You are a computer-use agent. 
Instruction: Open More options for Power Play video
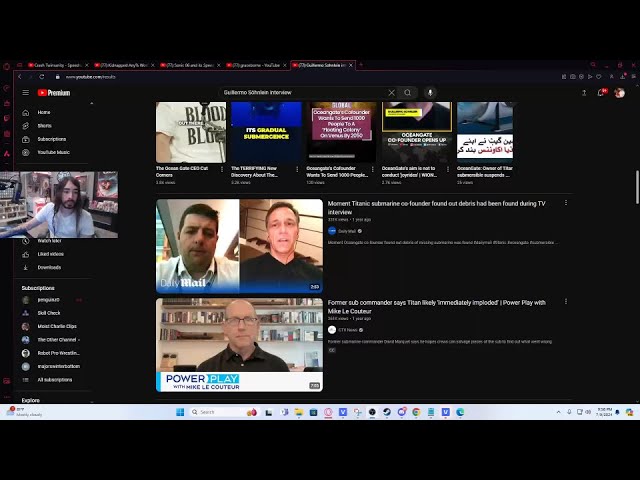tap(566, 301)
